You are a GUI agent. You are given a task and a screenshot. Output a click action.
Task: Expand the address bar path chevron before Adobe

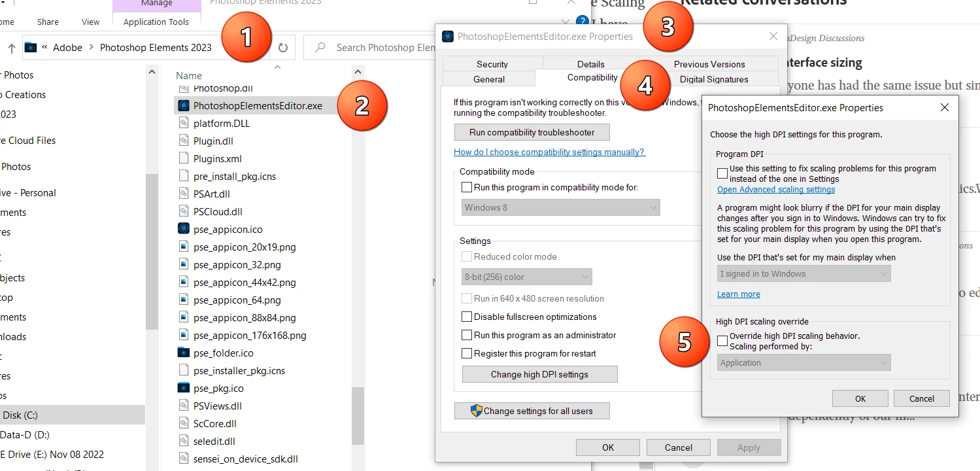[44, 47]
